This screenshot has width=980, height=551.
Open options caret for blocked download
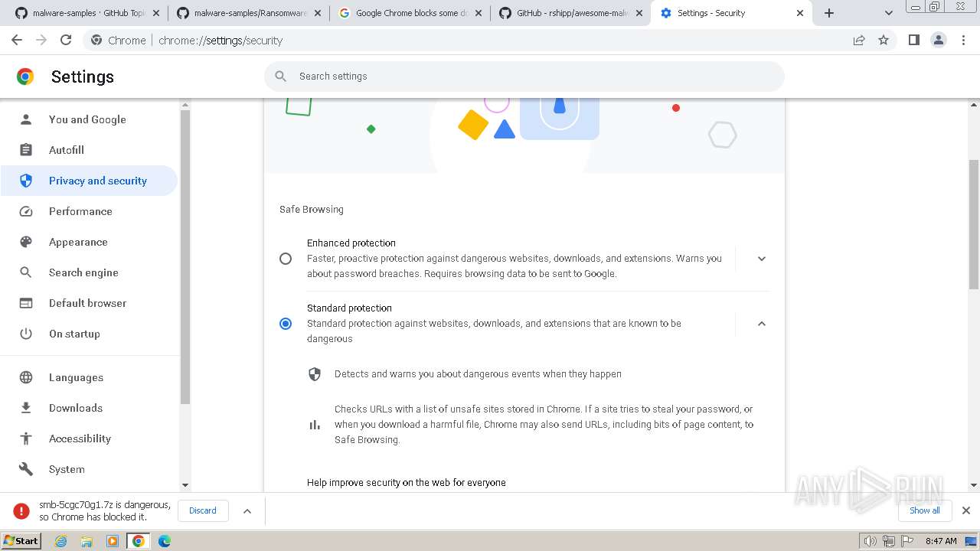[x=247, y=510]
